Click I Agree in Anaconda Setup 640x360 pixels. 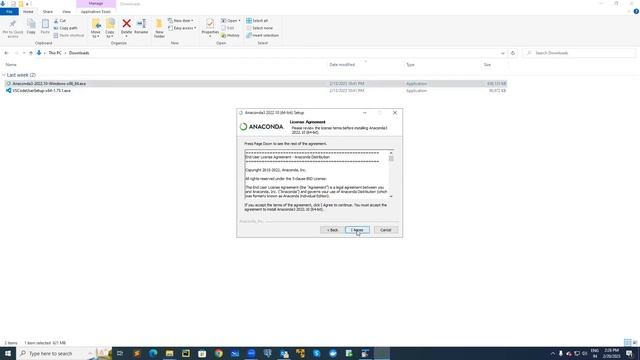point(357,230)
